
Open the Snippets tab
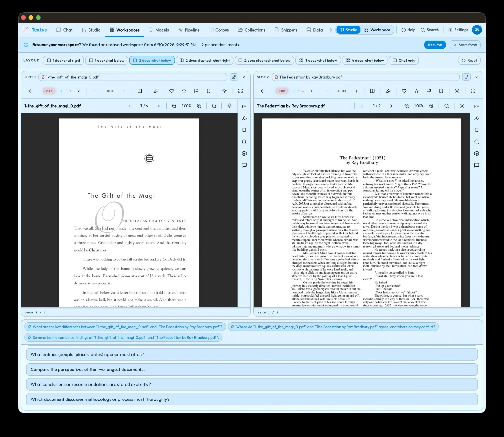(x=286, y=30)
